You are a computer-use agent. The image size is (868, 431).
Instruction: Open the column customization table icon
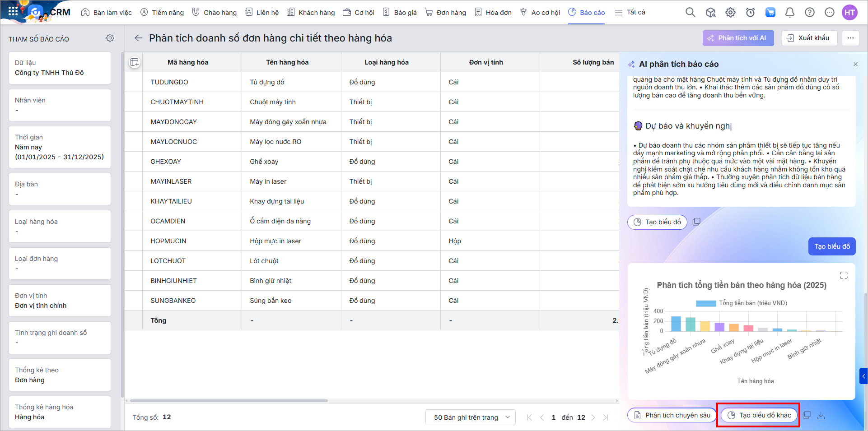(x=134, y=62)
